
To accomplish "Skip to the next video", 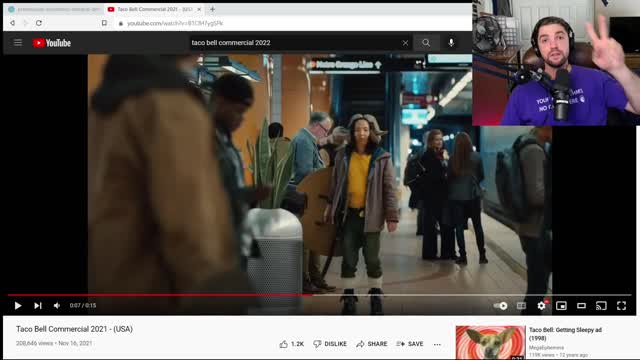I will point(38,305).
